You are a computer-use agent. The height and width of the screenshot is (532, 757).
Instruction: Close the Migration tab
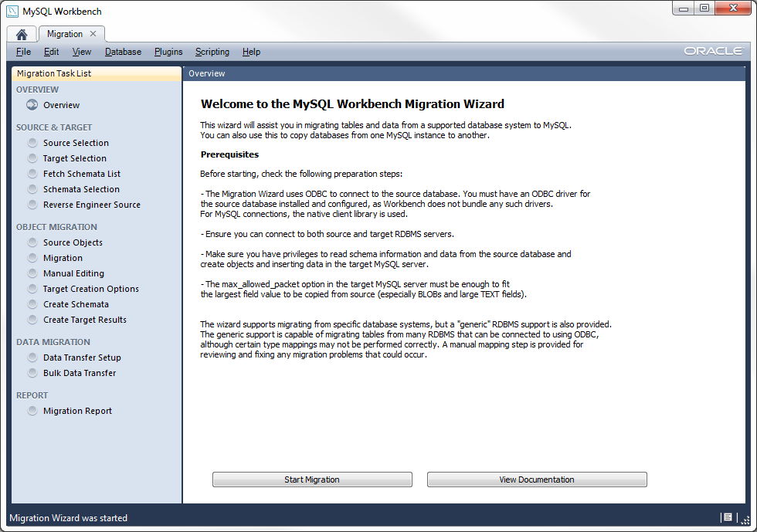point(93,34)
